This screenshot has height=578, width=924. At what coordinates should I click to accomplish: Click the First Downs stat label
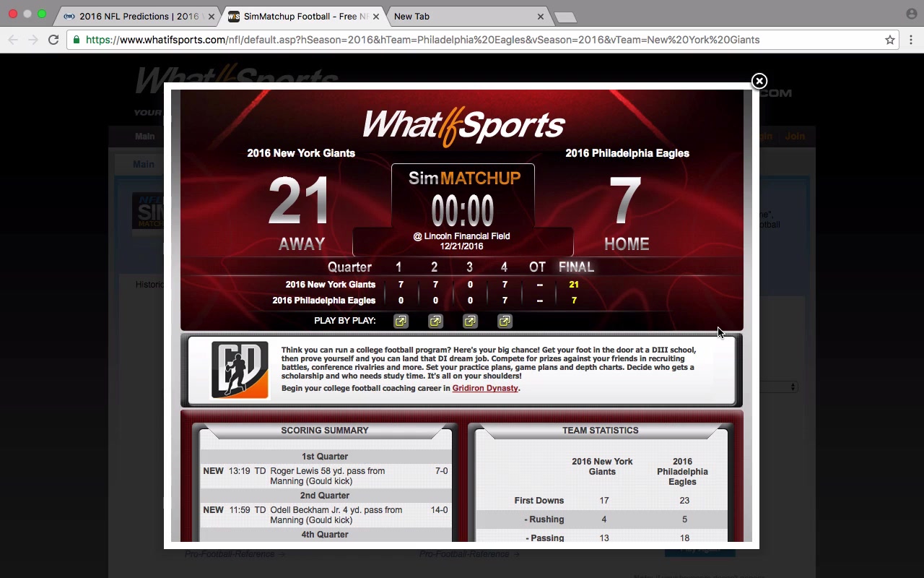pos(539,501)
